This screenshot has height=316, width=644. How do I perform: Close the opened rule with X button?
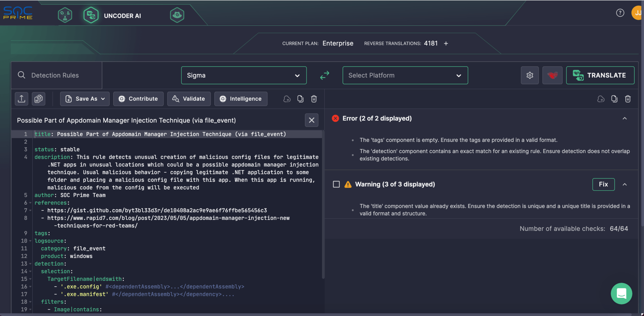coord(311,120)
